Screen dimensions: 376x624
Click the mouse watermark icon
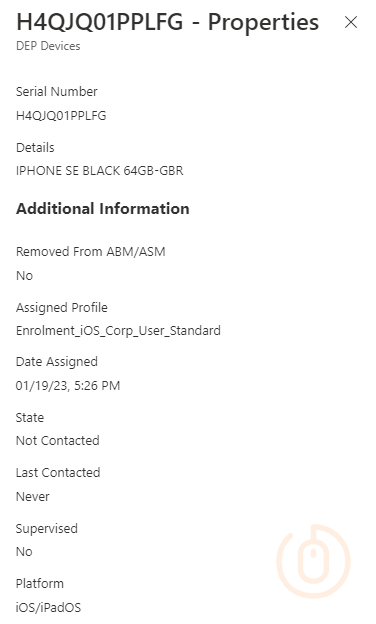[x=314, y=561]
